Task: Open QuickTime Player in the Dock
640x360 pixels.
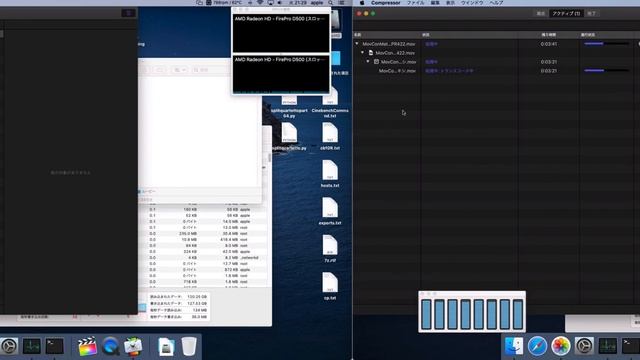Action: tap(110, 347)
